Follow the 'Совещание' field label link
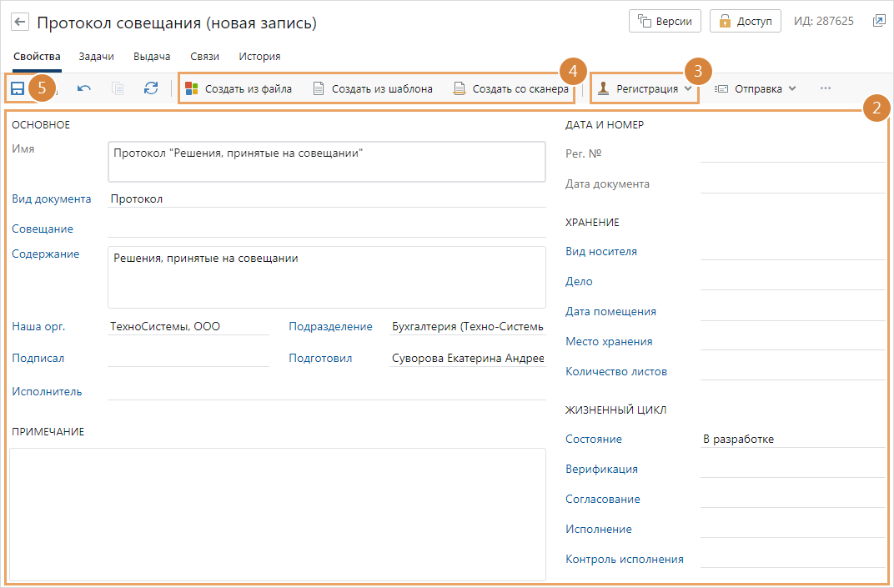The width and height of the screenshot is (894, 588). [43, 229]
